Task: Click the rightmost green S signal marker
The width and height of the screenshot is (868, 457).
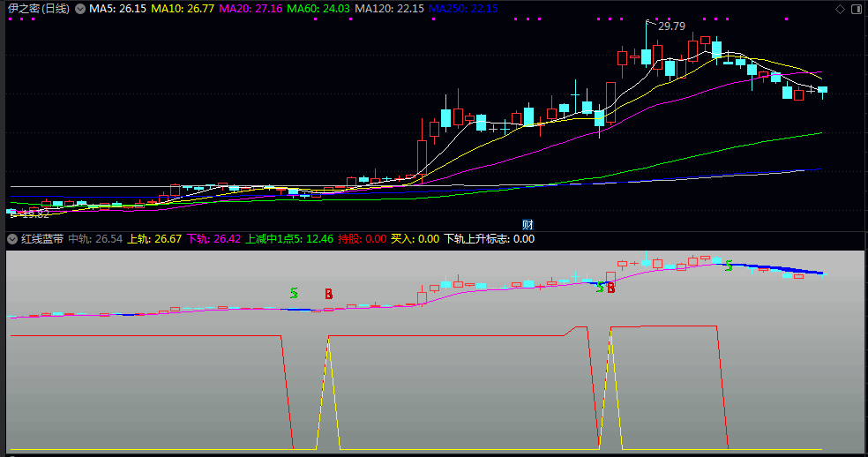Action: tap(729, 266)
